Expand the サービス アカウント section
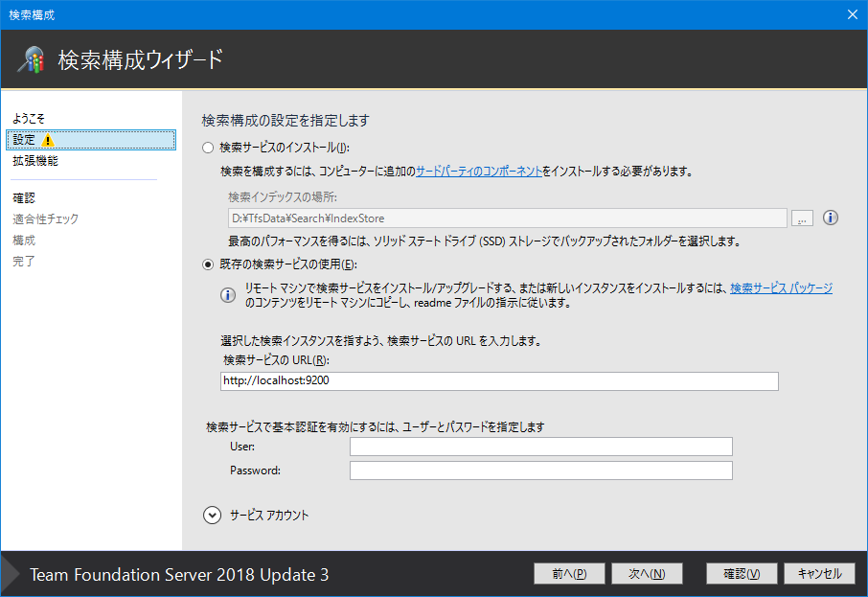The image size is (868, 597). tap(212, 515)
